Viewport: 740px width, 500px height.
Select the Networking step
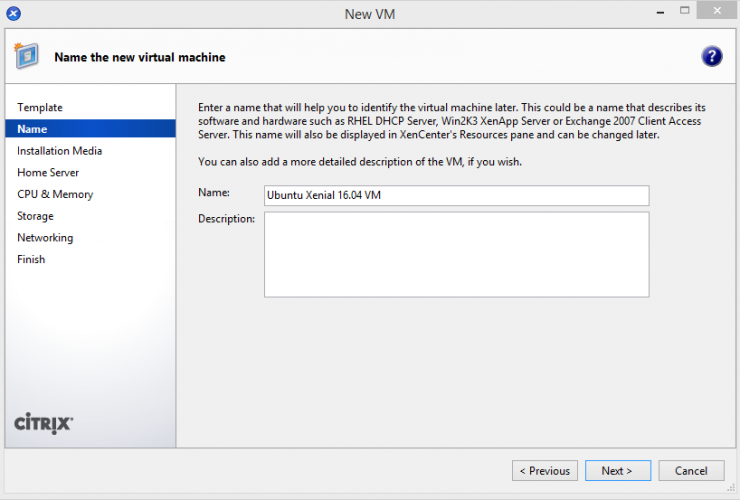(x=45, y=238)
